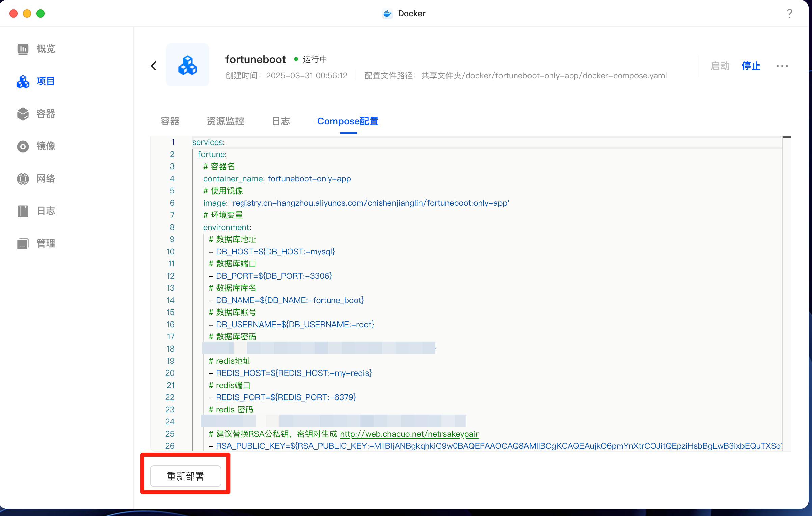Select the Projects (项目) cubes icon
Screen dimensions: 812x516
pos(23,81)
